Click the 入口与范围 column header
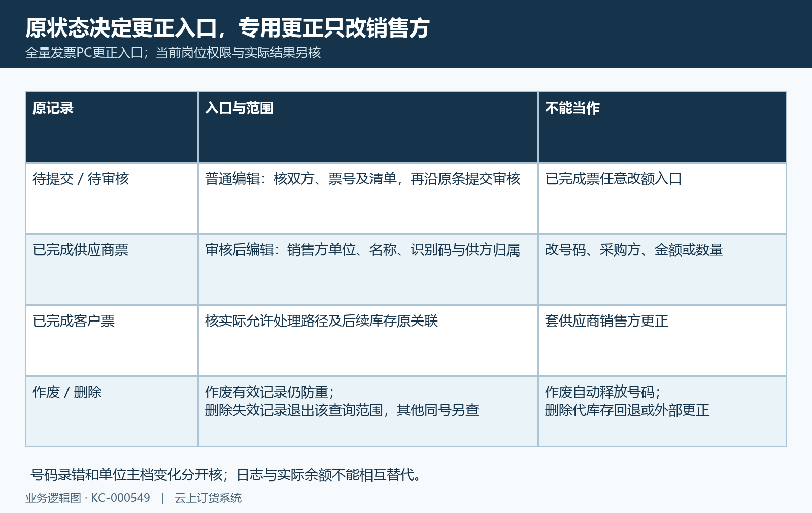 click(x=368, y=127)
